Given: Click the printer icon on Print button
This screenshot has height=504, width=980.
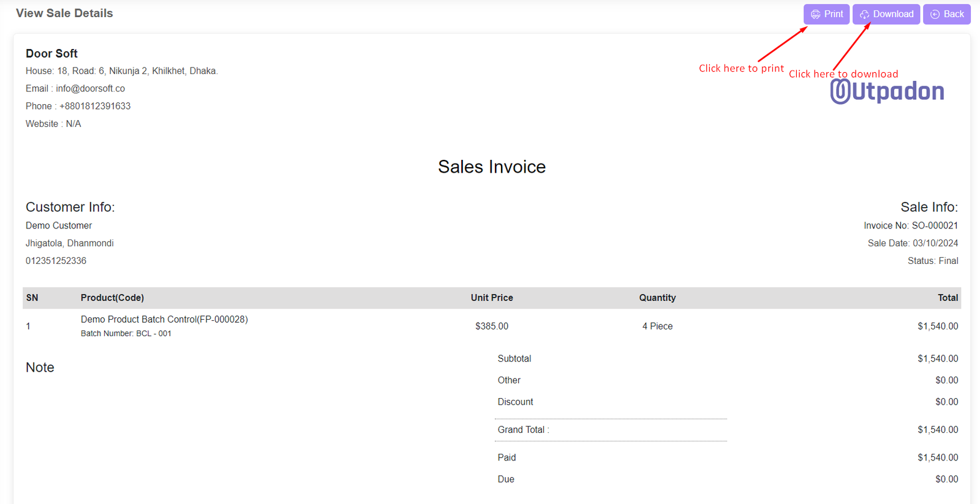Looking at the screenshot, I should (815, 14).
